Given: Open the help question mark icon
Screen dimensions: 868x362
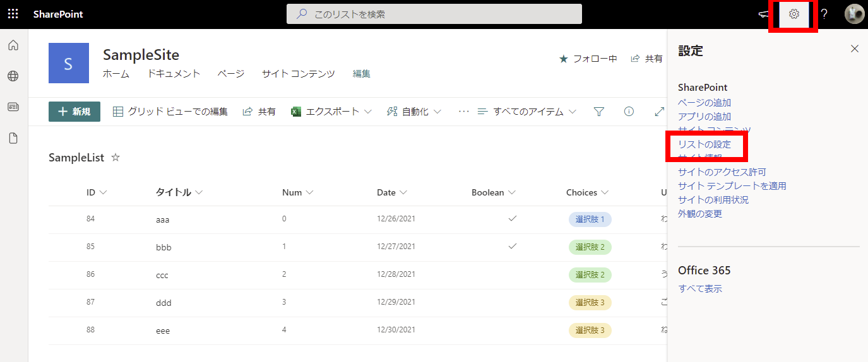Looking at the screenshot, I should pyautogui.click(x=824, y=14).
